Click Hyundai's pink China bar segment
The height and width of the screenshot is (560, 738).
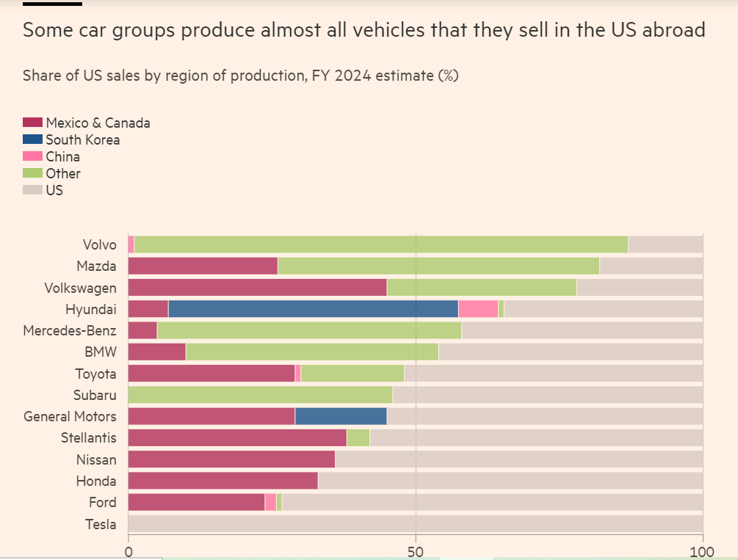tap(478, 309)
